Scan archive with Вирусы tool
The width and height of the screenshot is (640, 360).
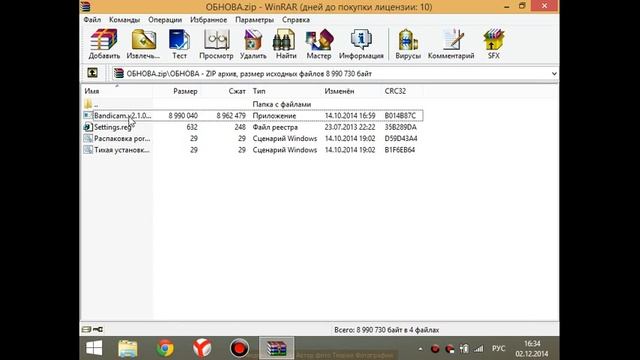pyautogui.click(x=408, y=44)
